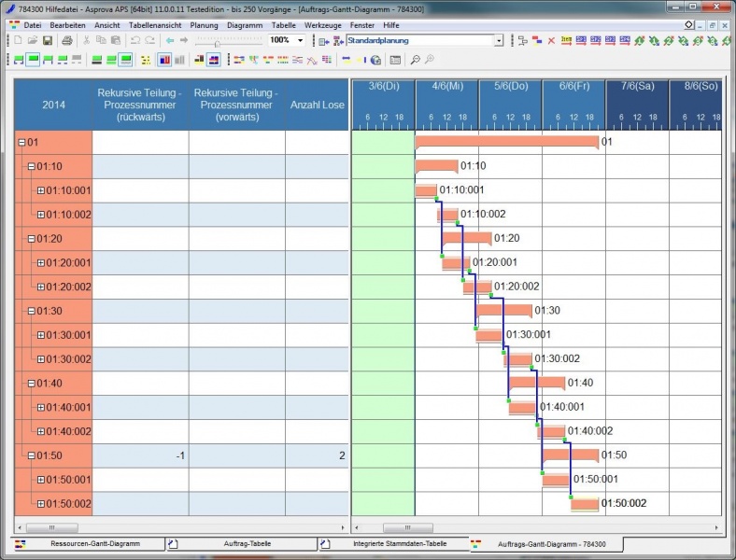
Task: Click the left green navigation arrow
Action: [x=169, y=41]
